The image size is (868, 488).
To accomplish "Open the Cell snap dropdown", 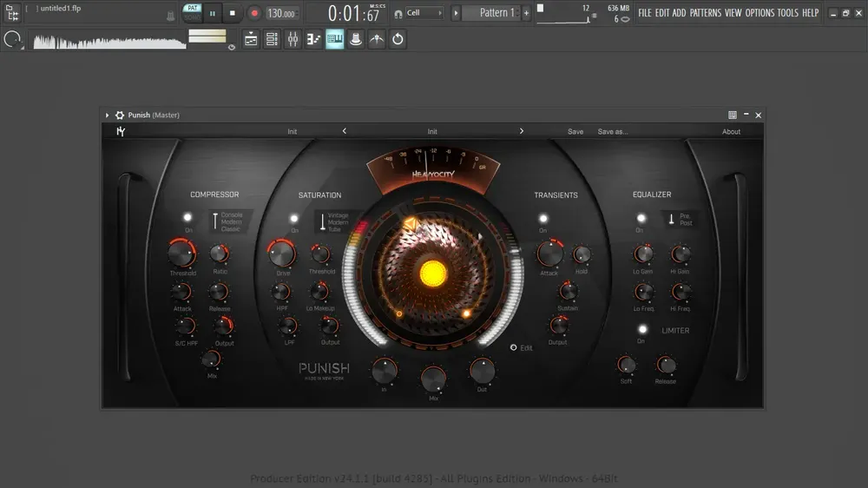I will 424,13.
